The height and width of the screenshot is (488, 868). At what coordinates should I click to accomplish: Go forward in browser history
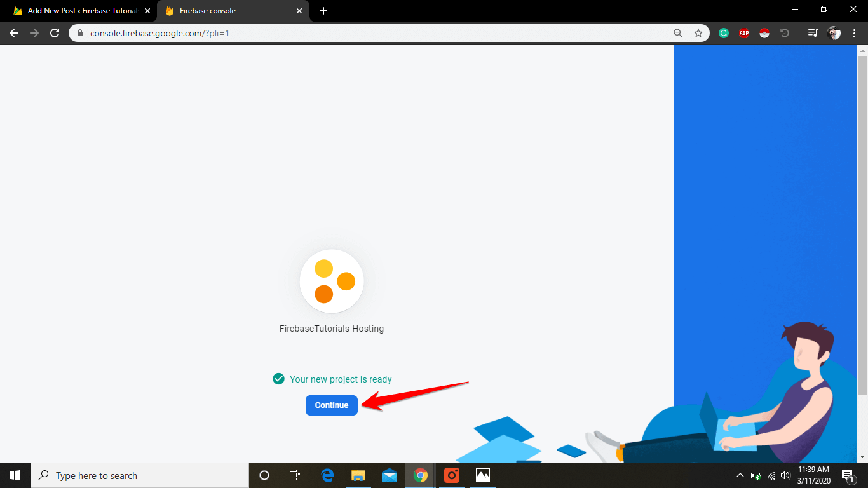coord(34,33)
